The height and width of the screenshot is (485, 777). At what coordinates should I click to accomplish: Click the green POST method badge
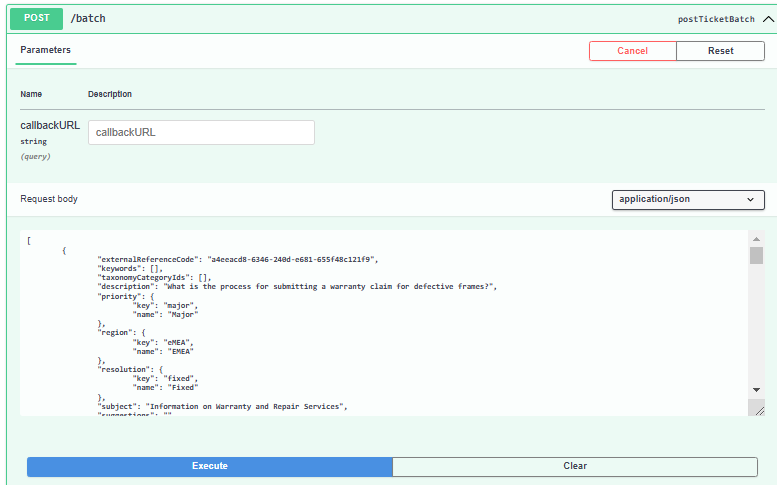(x=37, y=18)
